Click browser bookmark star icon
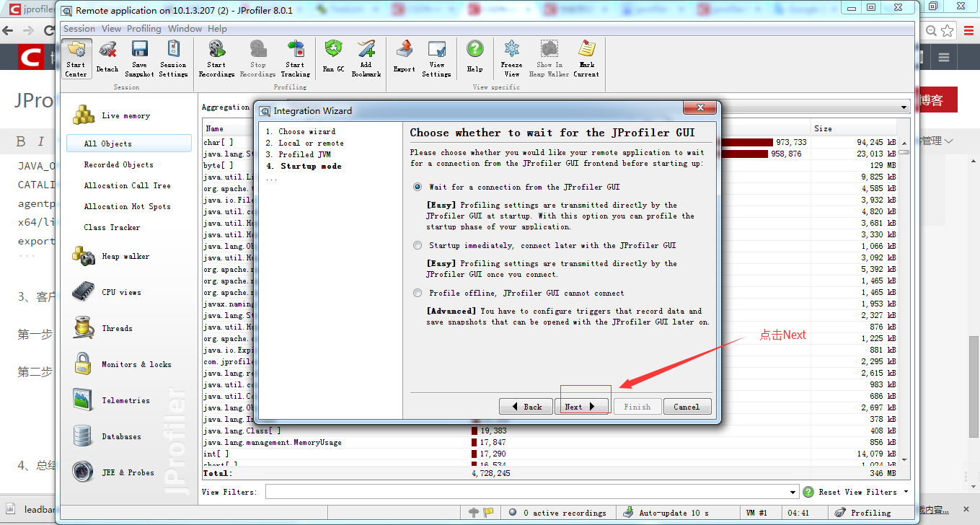Screen dimensions: 980x525 pyautogui.click(x=948, y=30)
